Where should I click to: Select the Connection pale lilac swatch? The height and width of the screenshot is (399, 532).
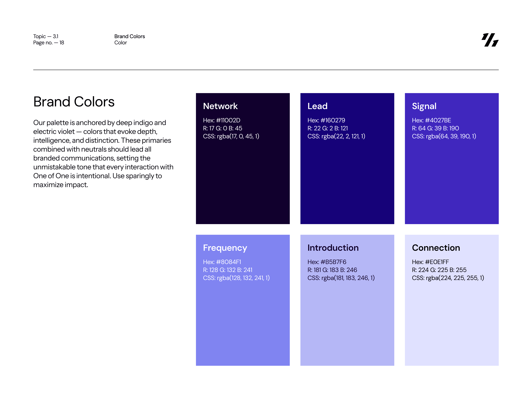tap(451, 322)
